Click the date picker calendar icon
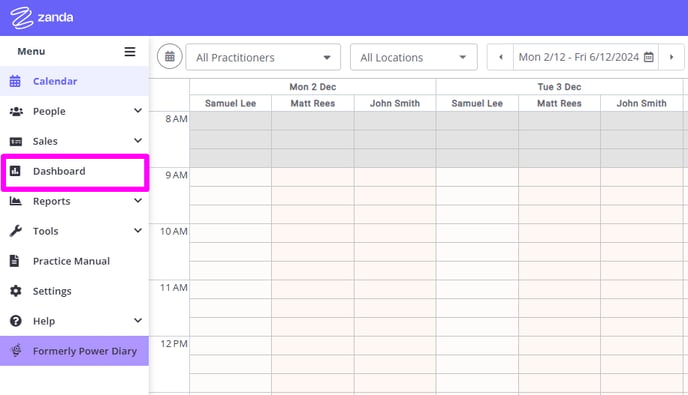The image size is (688, 395). point(649,57)
